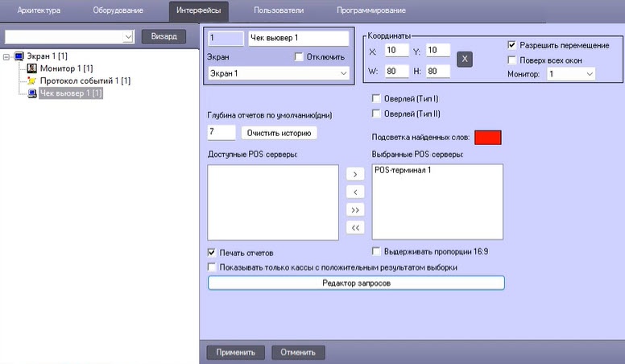Enable Поверх всех окон checkbox
The width and height of the screenshot is (625, 364).
point(511,60)
